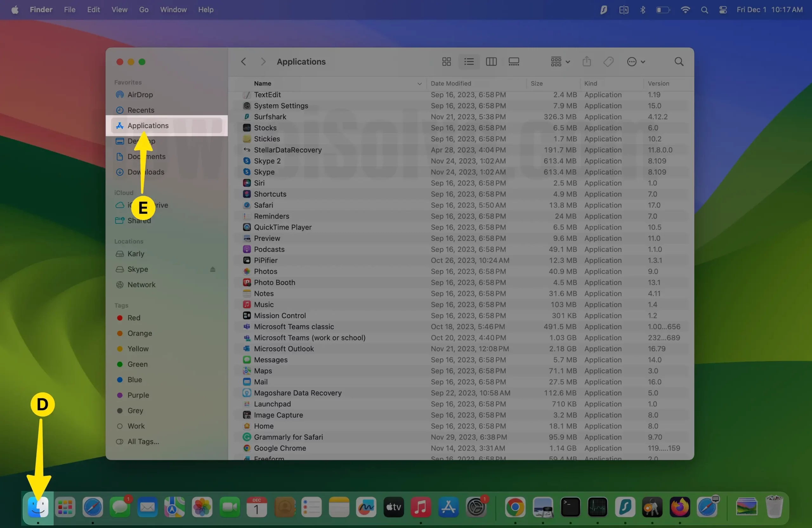Toggle Name column sort order chevron
The image size is (812, 528).
coord(419,84)
